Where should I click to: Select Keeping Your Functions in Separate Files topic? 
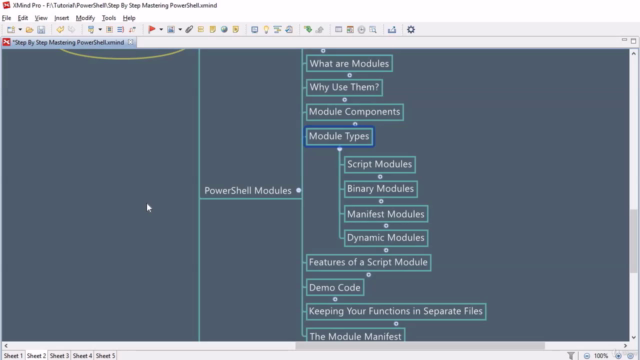click(396, 311)
